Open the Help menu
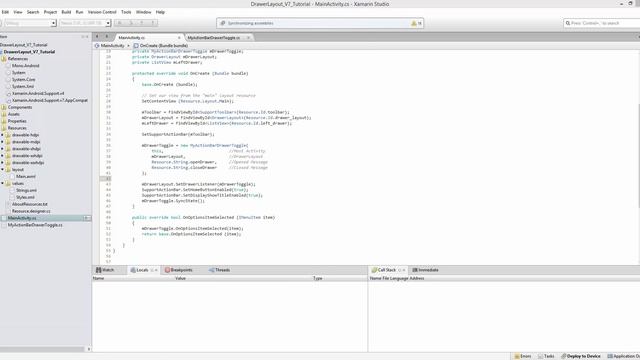Image resolution: width=640 pixels, height=360 pixels. [x=160, y=12]
